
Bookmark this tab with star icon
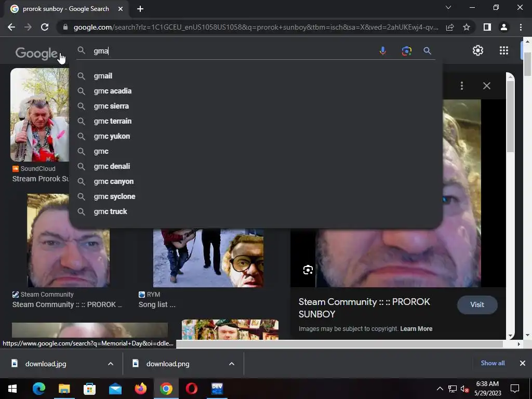click(467, 27)
